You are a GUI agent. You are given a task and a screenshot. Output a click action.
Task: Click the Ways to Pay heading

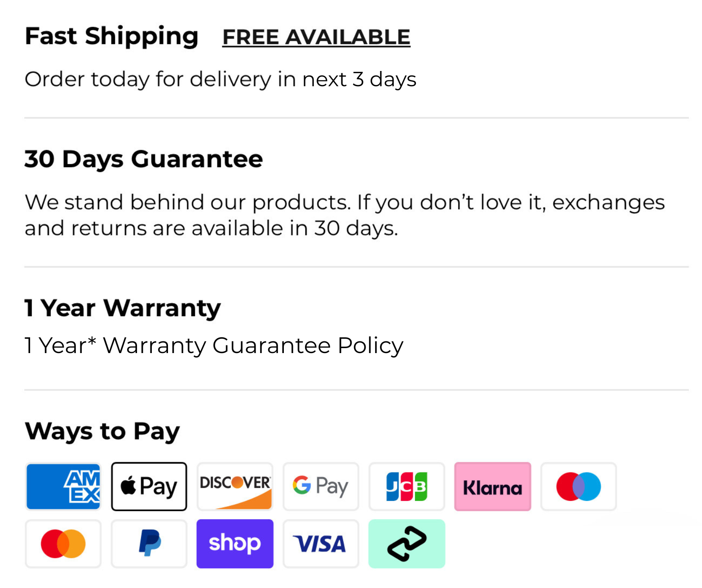coord(102,431)
